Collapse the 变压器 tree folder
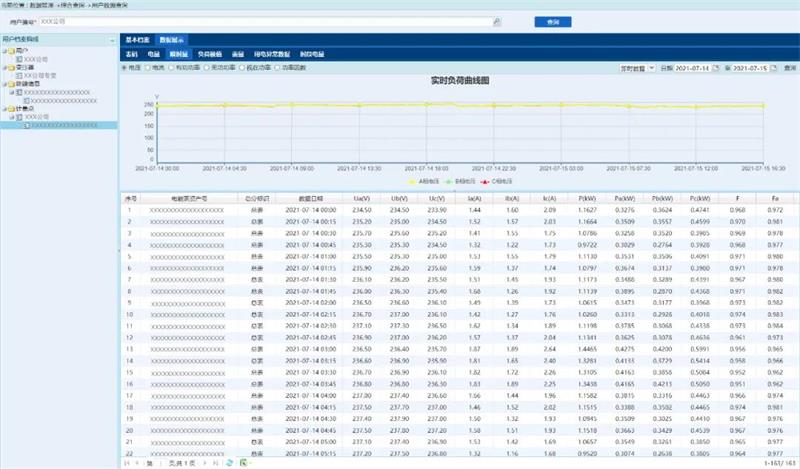 point(4,68)
